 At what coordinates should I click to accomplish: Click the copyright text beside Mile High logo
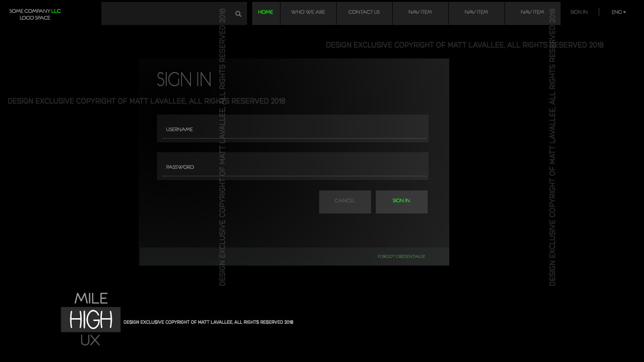coord(208,322)
